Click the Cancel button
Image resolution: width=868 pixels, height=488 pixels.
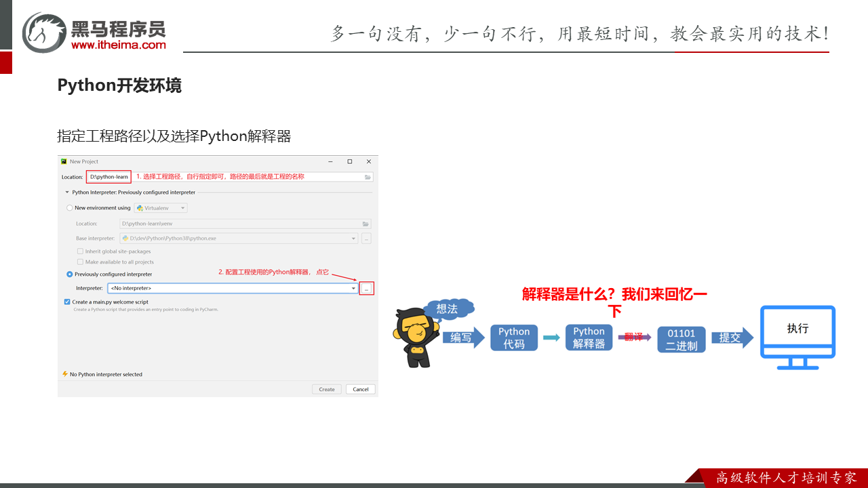(x=361, y=389)
